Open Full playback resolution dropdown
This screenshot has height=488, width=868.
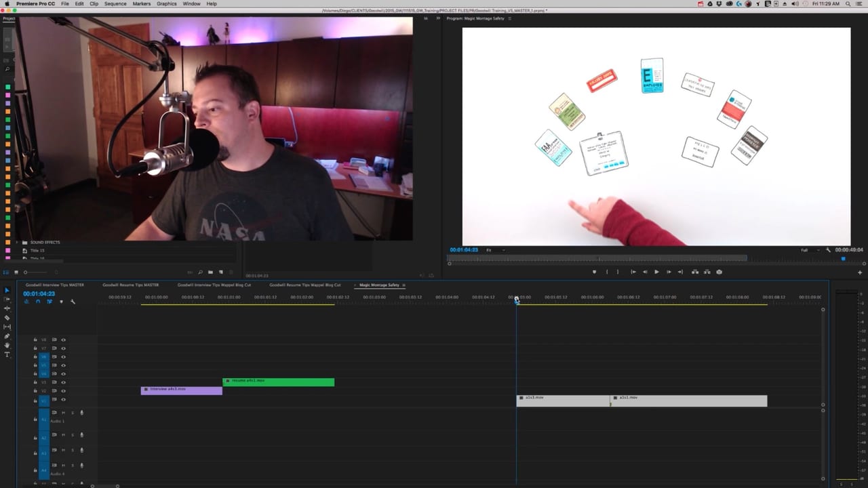809,250
